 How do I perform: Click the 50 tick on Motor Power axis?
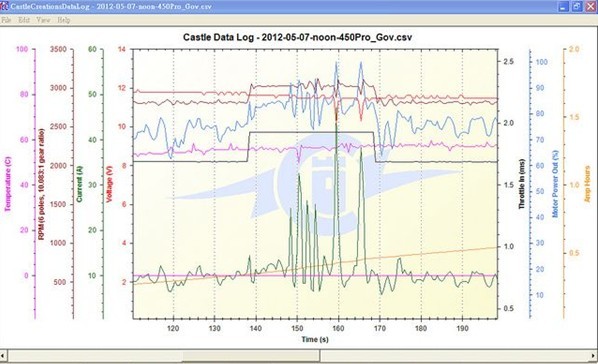click(540, 191)
